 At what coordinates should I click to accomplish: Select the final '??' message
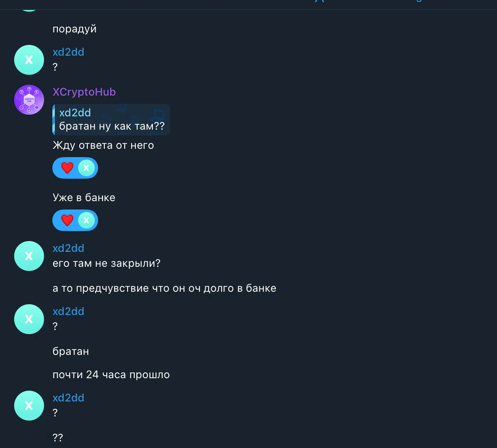point(58,438)
